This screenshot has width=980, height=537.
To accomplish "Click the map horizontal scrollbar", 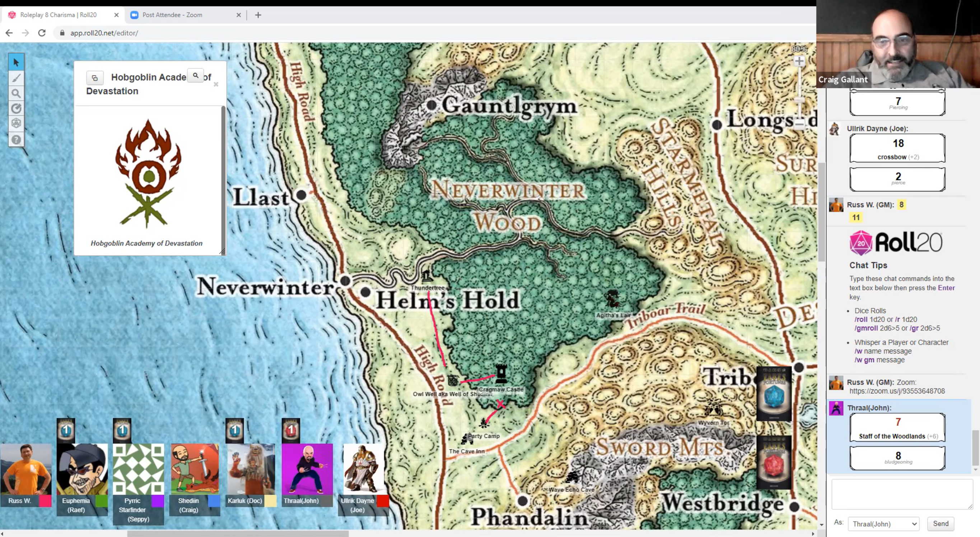I will [x=238, y=533].
